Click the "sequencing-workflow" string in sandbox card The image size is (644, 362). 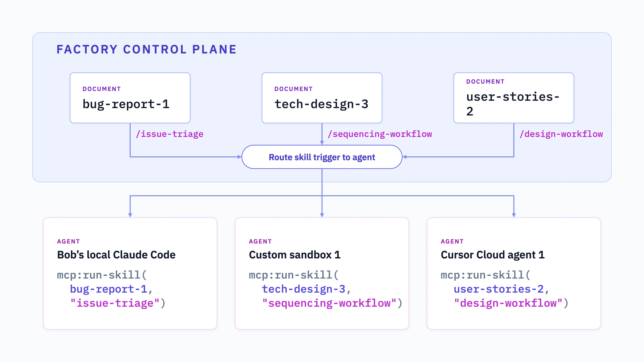click(x=329, y=303)
